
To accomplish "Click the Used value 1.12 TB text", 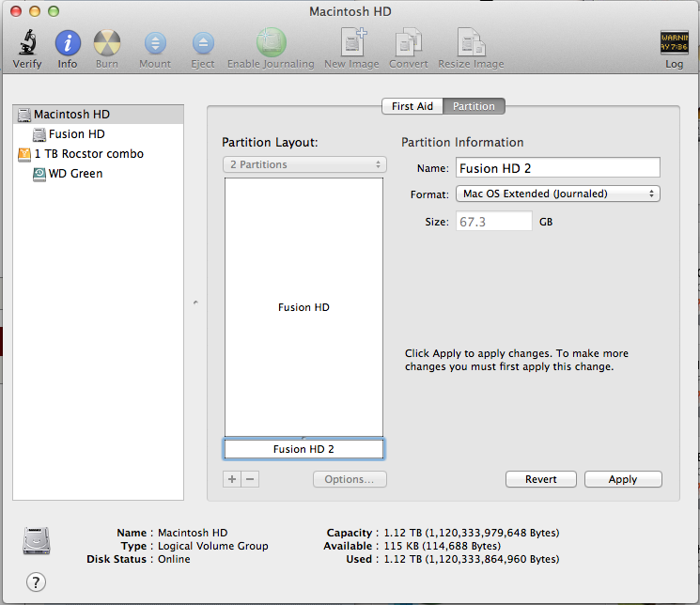I will click(x=472, y=559).
